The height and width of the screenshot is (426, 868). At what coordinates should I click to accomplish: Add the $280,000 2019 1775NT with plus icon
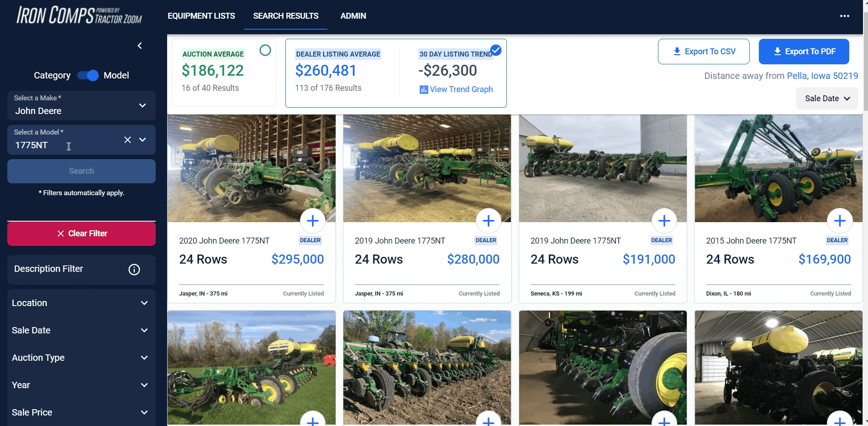[489, 221]
